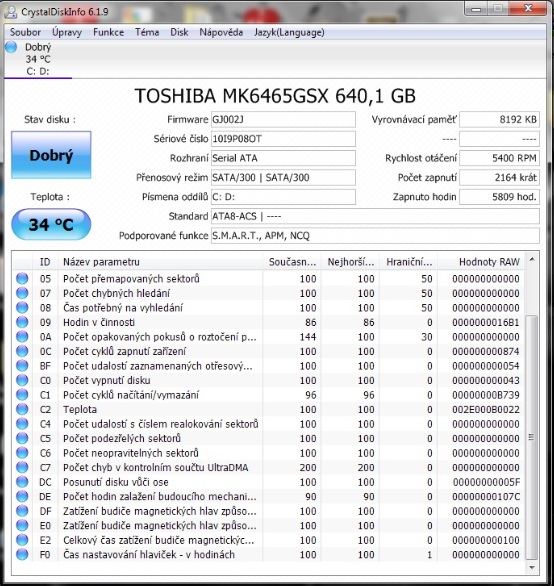
Task: Click the Název parametru column header
Action: click(160, 262)
